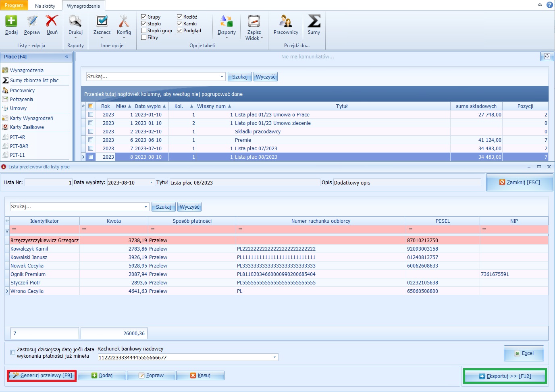Open Potrącenia in the sidebar
This screenshot has height=392, width=555.
pos(21,99)
